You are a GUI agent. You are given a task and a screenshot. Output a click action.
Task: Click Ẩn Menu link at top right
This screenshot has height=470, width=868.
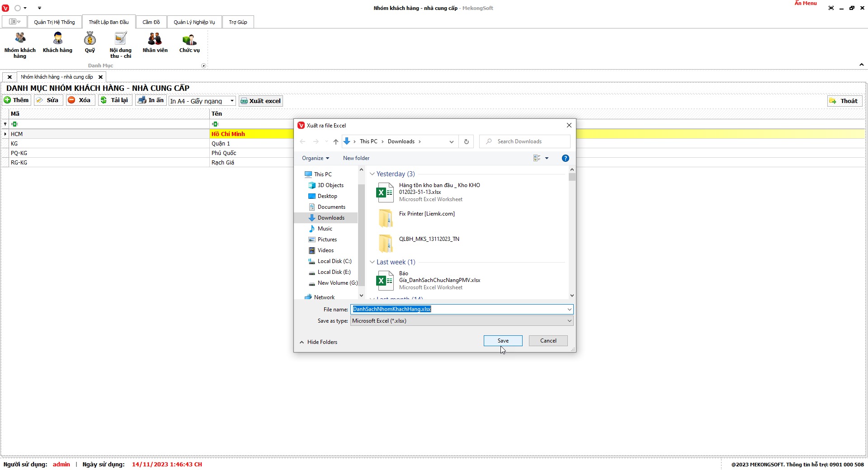pos(806,3)
